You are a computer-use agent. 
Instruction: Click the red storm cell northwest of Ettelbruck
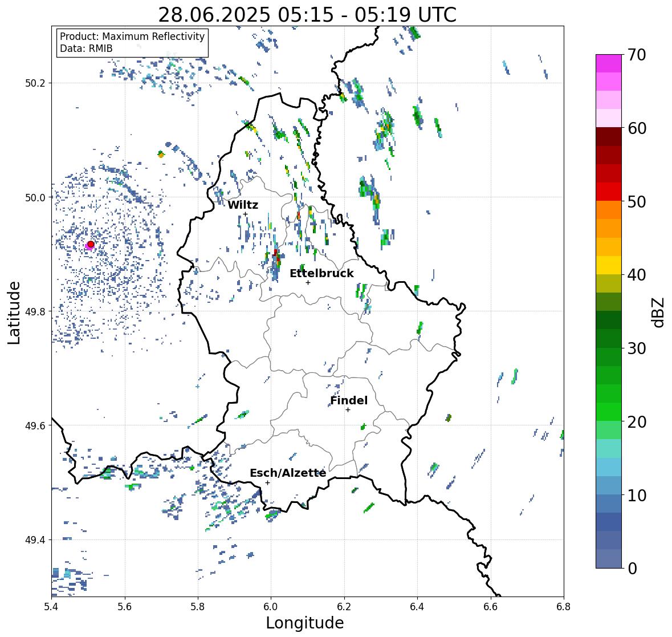pyautogui.click(x=276, y=257)
